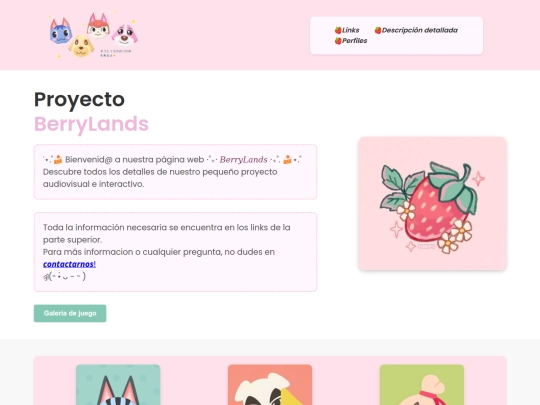This screenshot has height=405, width=540.
Task: Follow the contactarnos! link
Action: [69, 264]
